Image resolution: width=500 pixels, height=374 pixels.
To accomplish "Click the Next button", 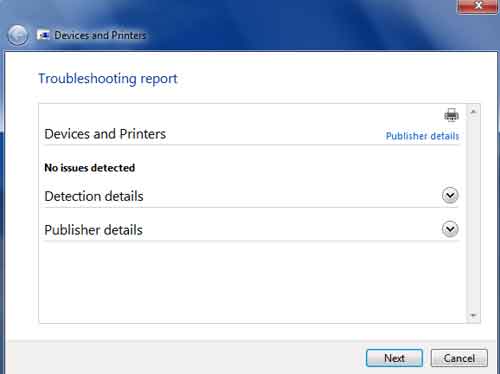I will click(394, 358).
